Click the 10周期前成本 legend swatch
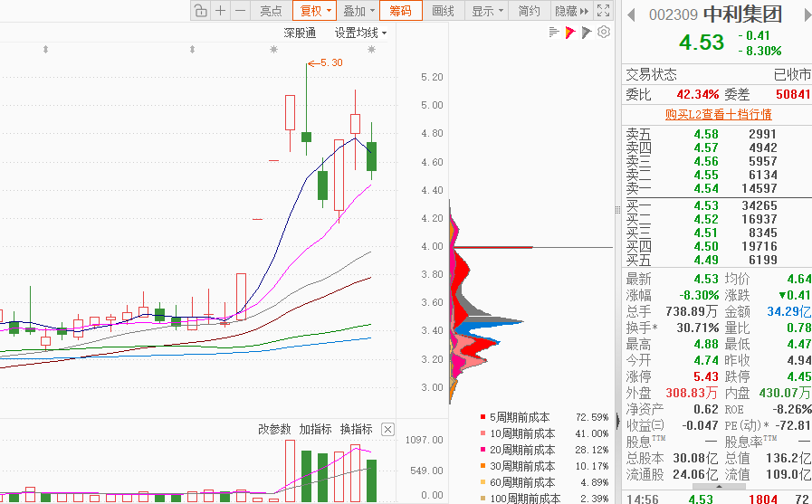 pos(483,433)
